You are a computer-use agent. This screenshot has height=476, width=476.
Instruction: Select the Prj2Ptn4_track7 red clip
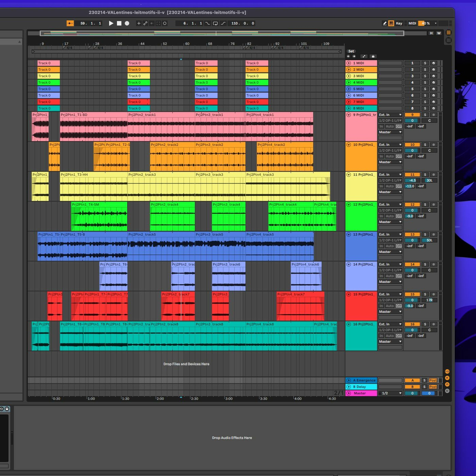click(300, 306)
